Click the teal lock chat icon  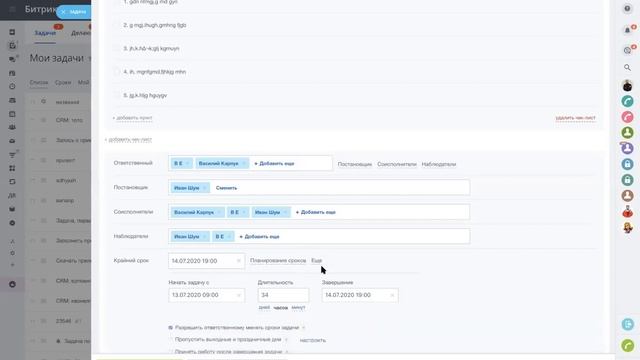point(627,164)
